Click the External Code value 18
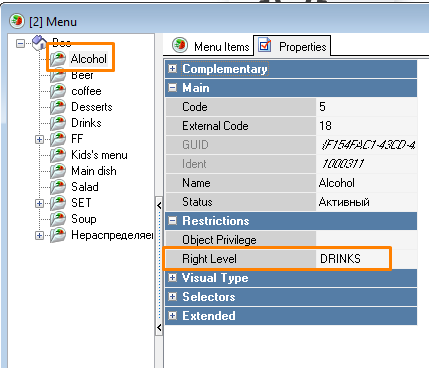Screen dimensions: 429x368 366,126
